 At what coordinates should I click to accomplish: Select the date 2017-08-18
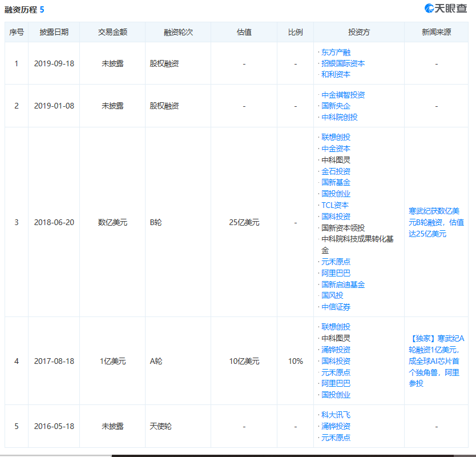[54, 361]
